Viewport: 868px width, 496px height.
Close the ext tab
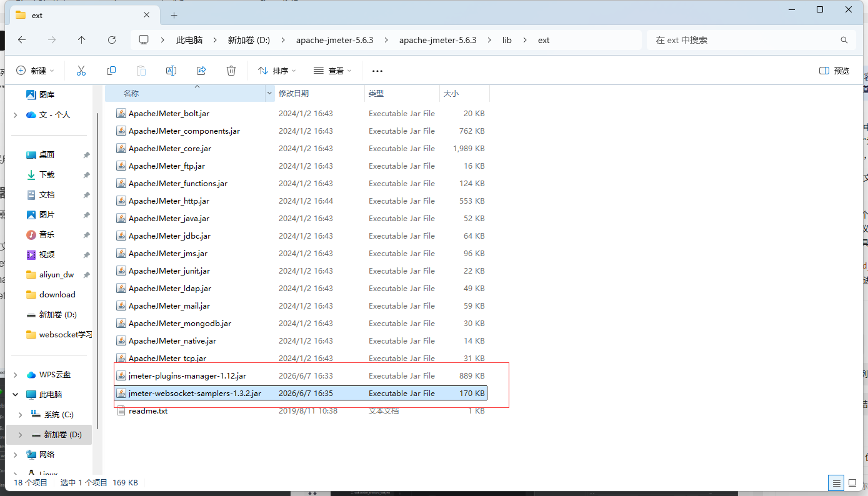tap(147, 15)
